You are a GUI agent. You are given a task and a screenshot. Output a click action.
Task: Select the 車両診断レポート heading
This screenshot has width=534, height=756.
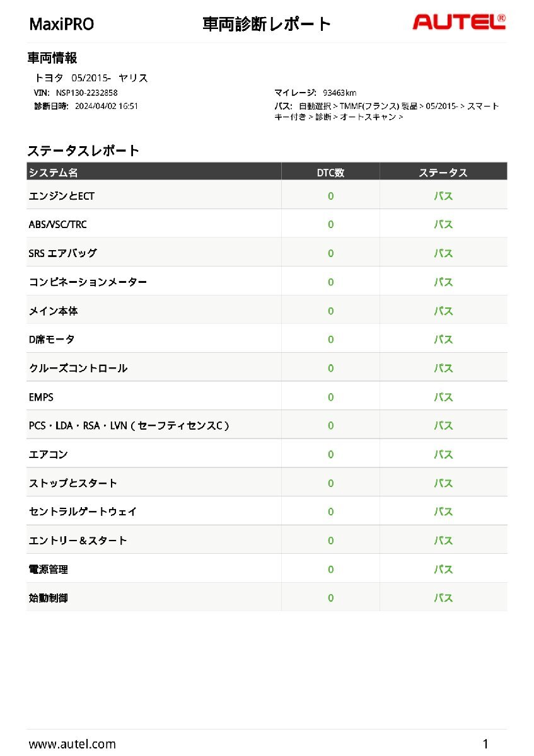click(x=267, y=24)
